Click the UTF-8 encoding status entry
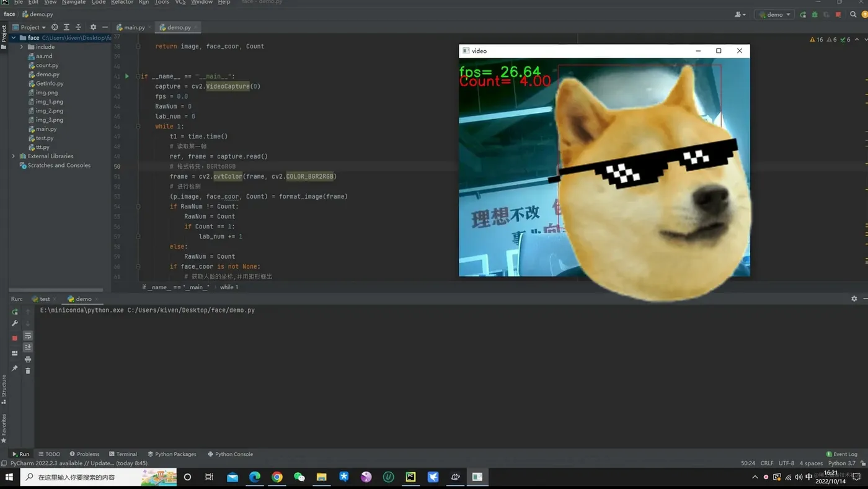868x489 pixels. pyautogui.click(x=786, y=464)
